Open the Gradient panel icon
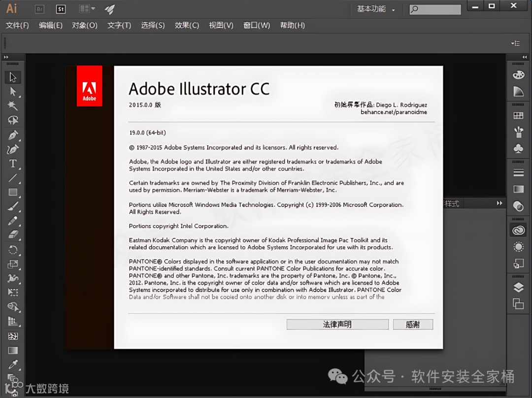The width and height of the screenshot is (532, 398). pos(518,189)
